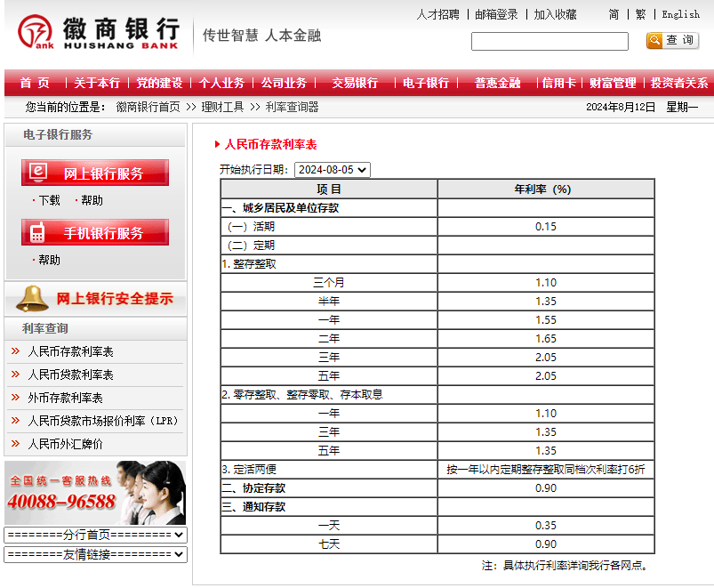This screenshot has height=588, width=714.
Task: Open 交易银行 menu
Action: click(x=355, y=83)
